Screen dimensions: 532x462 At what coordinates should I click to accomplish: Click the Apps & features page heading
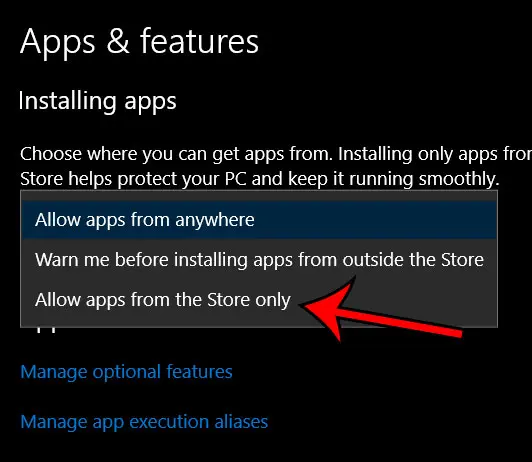click(139, 42)
